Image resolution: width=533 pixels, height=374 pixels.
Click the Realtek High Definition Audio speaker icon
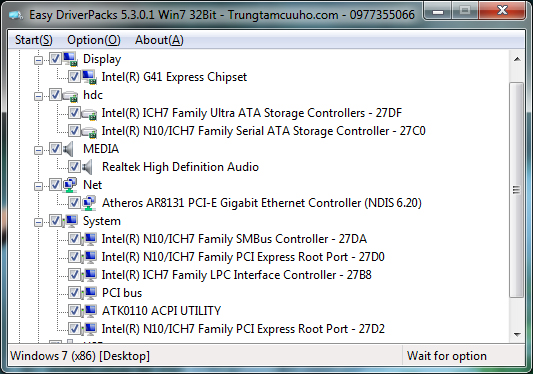tap(87, 167)
